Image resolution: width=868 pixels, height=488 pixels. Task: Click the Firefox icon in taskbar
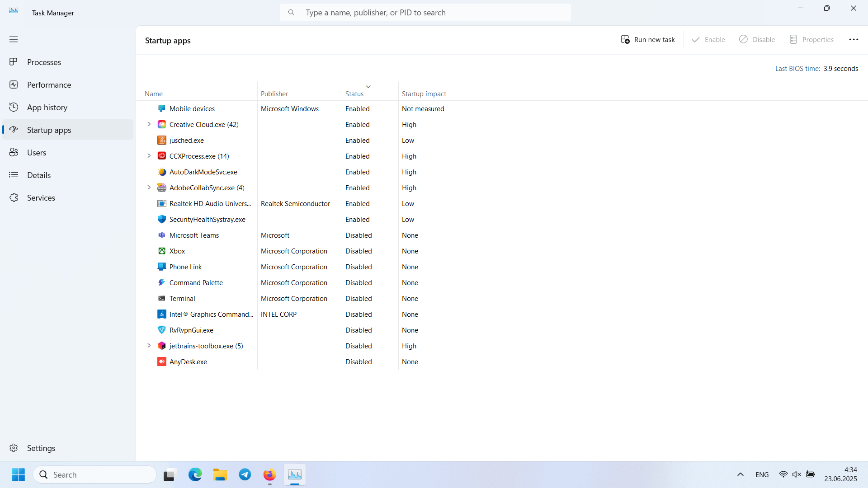pyautogui.click(x=269, y=474)
